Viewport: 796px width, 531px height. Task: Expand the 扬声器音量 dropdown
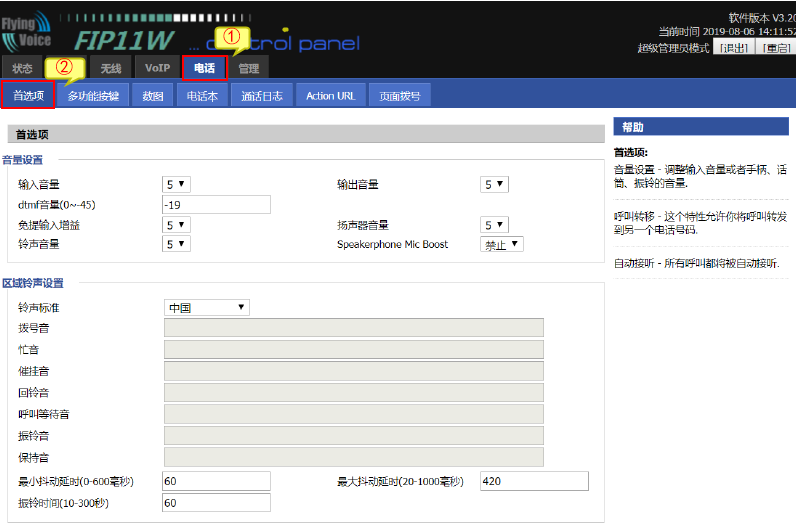494,225
